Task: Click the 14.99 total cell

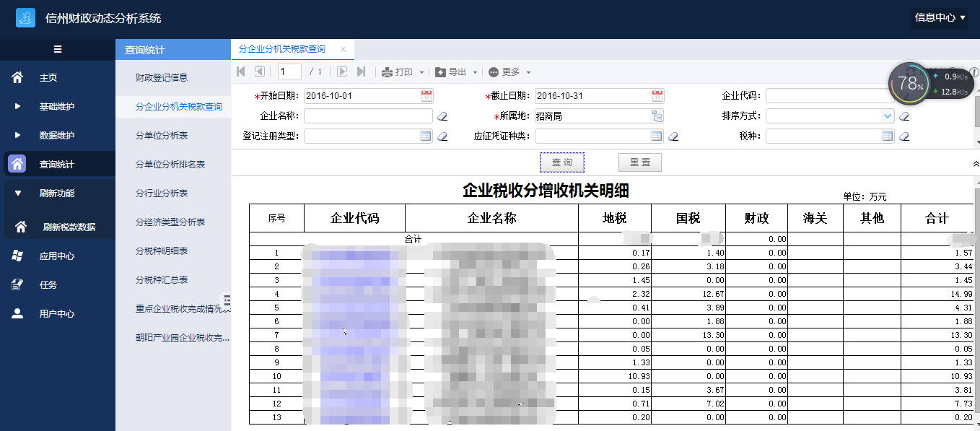Action: 938,294
